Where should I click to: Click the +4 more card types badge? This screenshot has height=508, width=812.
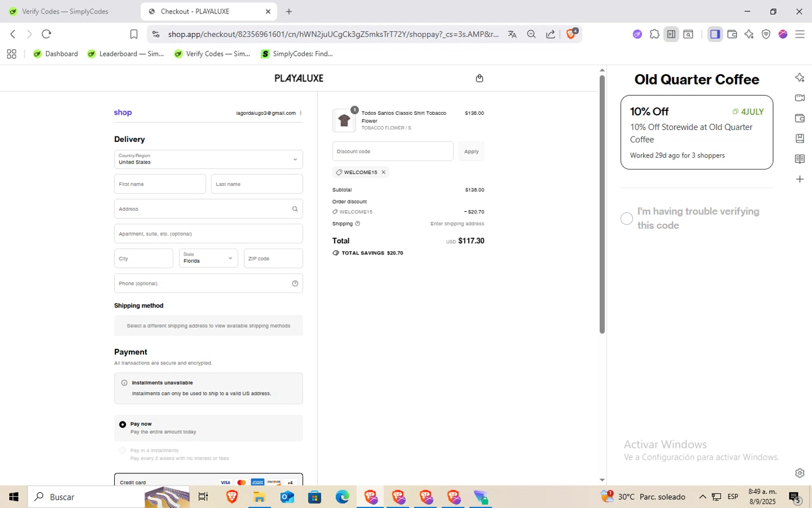point(290,483)
